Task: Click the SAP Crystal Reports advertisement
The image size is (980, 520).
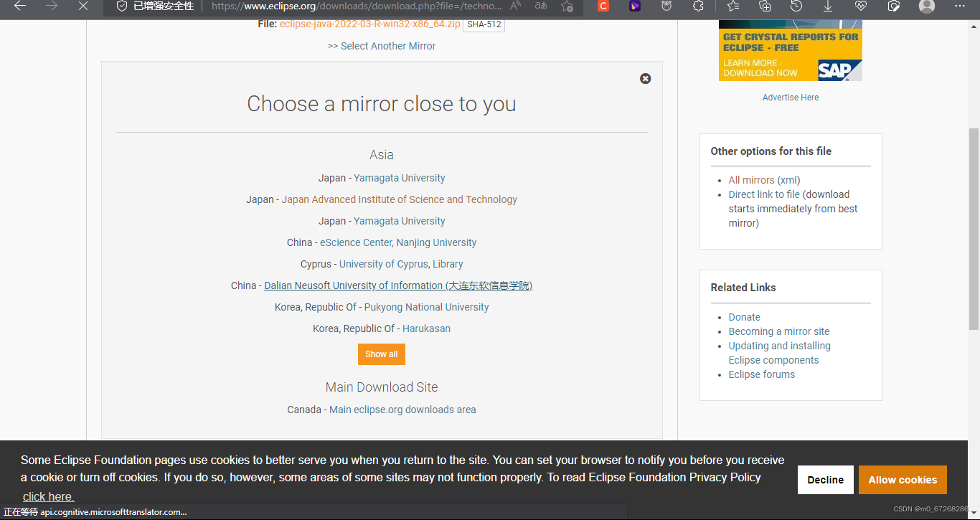Action: [791, 50]
